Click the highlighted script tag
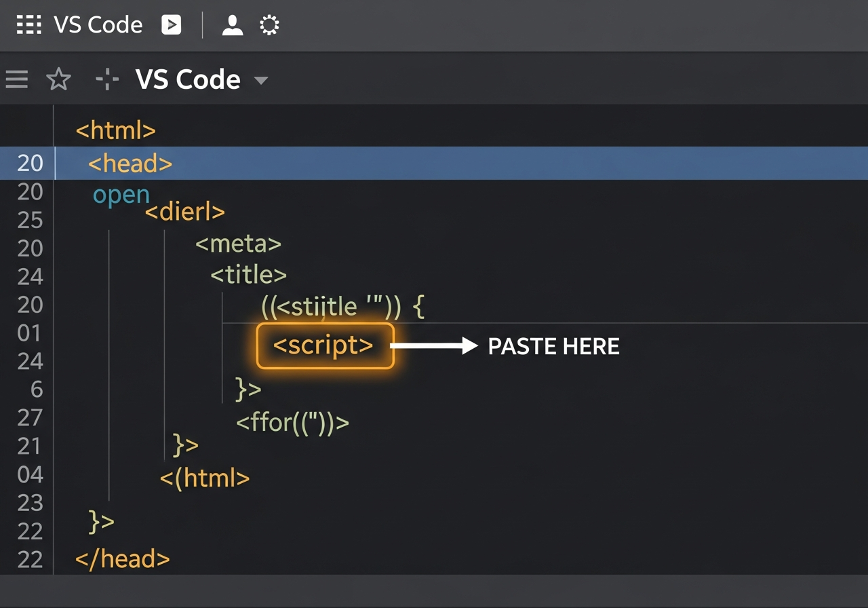This screenshot has width=868, height=608. click(325, 345)
